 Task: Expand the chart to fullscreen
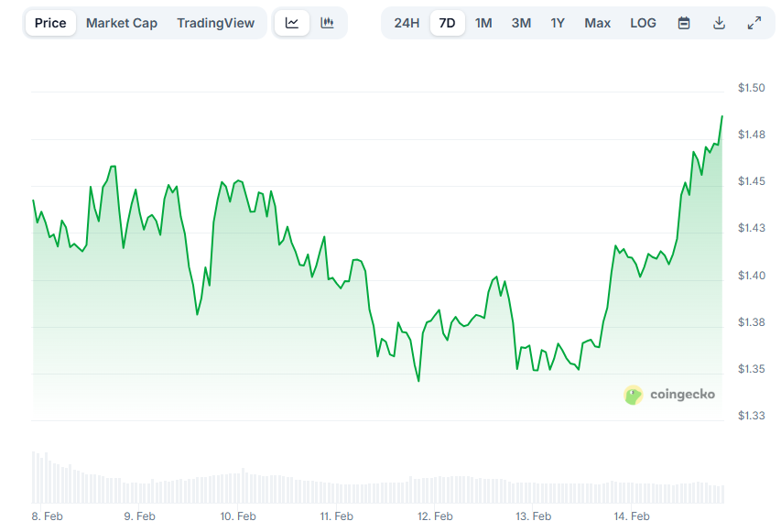coord(754,23)
